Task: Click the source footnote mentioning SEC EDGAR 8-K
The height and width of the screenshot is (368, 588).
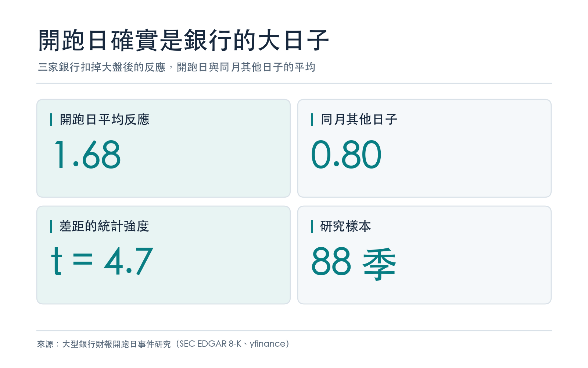Action: (164, 344)
